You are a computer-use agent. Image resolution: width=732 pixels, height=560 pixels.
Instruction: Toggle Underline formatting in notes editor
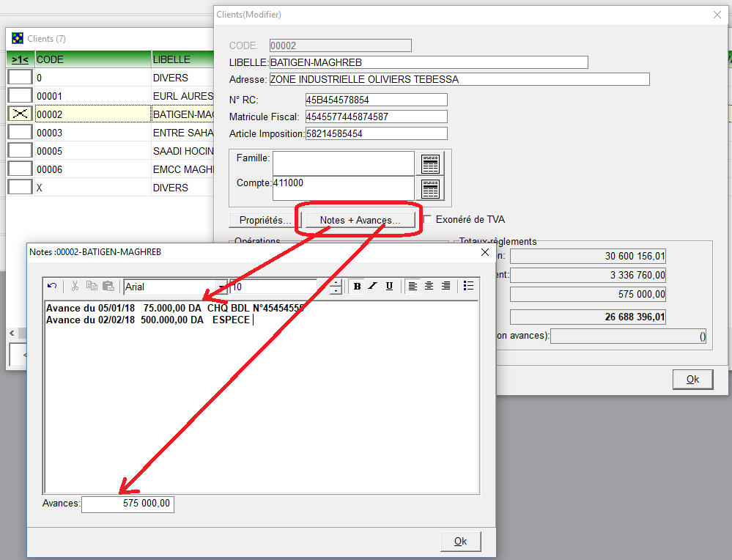pyautogui.click(x=389, y=287)
